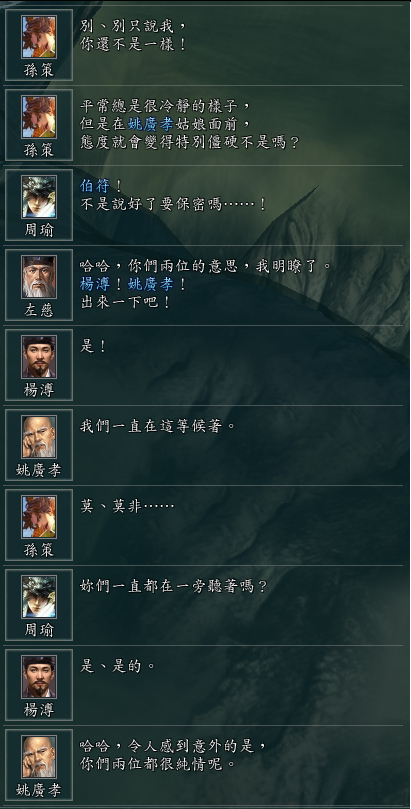Open the blue 伯符 name link
The width and height of the screenshot is (411, 809).
coord(95,187)
